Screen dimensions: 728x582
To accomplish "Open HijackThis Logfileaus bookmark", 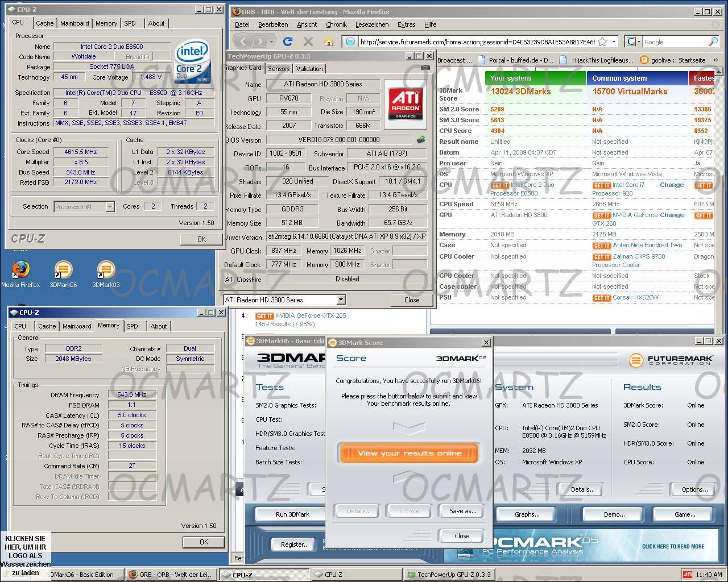I will pyautogui.click(x=596, y=60).
